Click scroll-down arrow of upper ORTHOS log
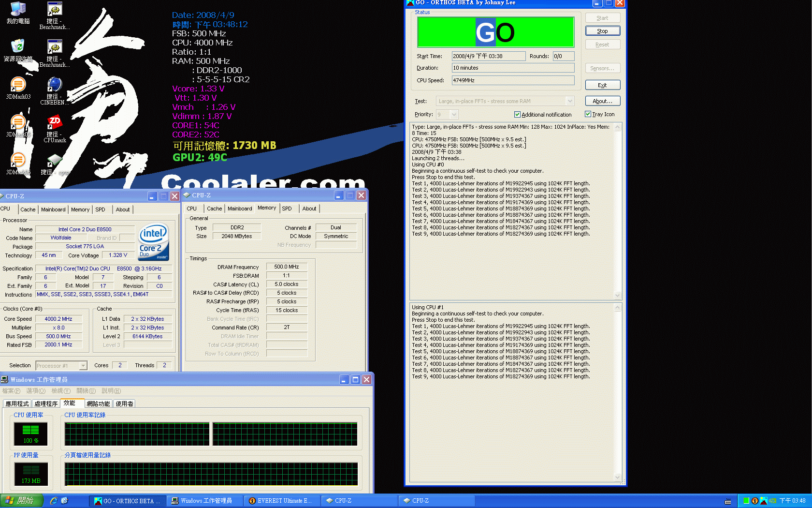The image size is (812, 508). (617, 295)
